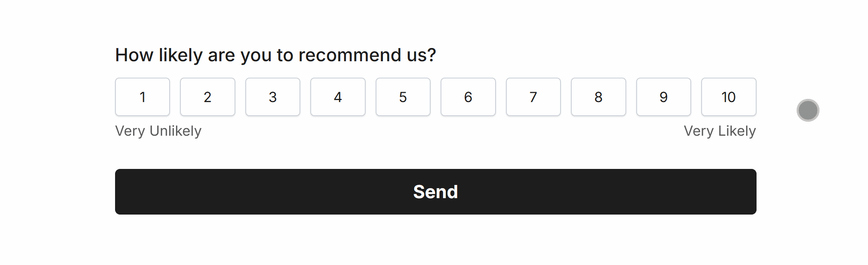Tap the round gray dot beside the scale
Screen dimensions: 868x265
tap(808, 110)
